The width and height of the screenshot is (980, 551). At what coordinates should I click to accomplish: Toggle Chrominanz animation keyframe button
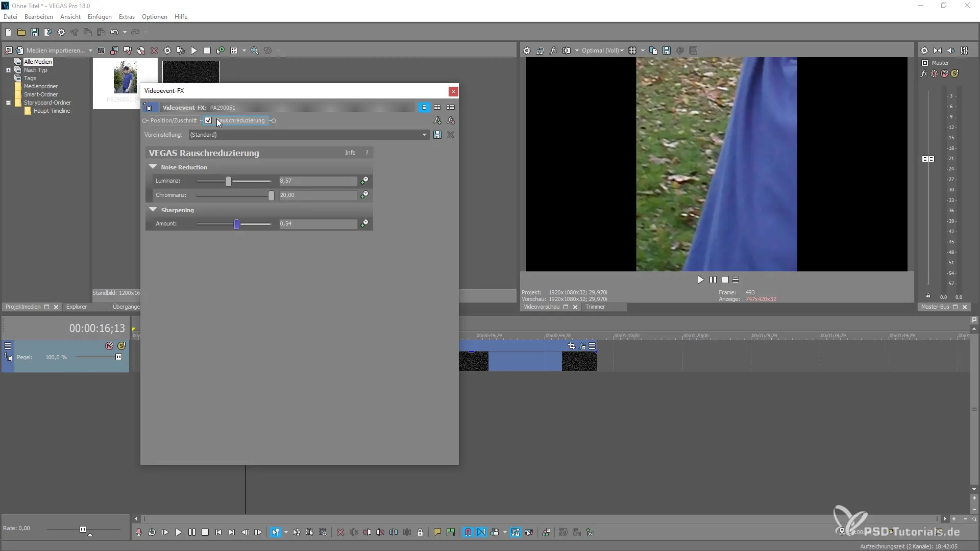(x=364, y=195)
